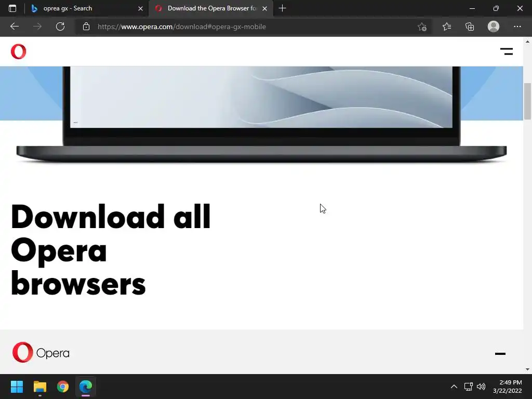This screenshot has height=399, width=532.
Task: Close the 'oprea gx - Search' tab
Action: pos(140,8)
